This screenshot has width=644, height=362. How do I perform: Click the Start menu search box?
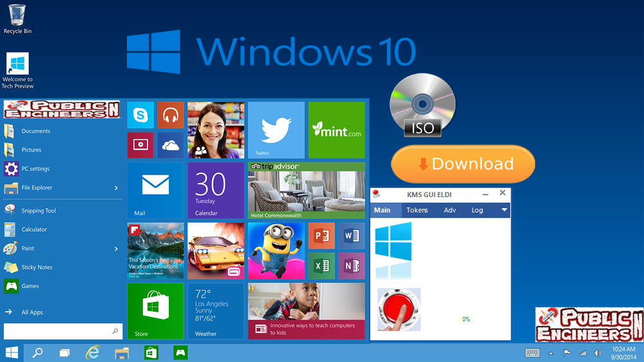63,331
